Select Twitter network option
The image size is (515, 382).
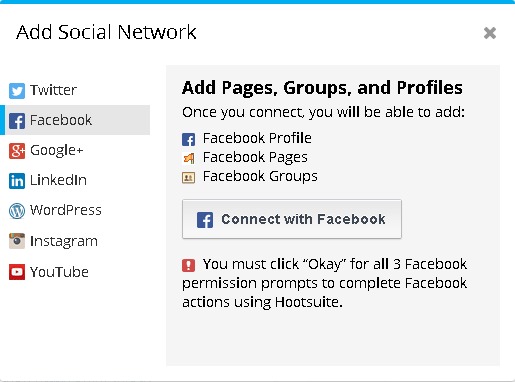click(x=76, y=90)
